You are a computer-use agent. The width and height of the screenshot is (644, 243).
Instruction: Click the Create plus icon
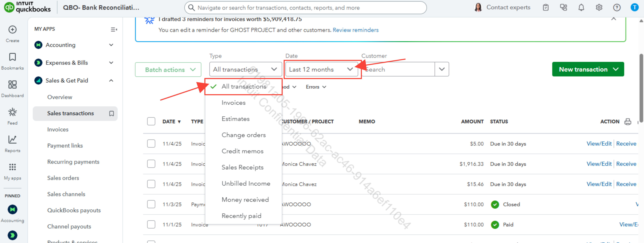point(12,30)
